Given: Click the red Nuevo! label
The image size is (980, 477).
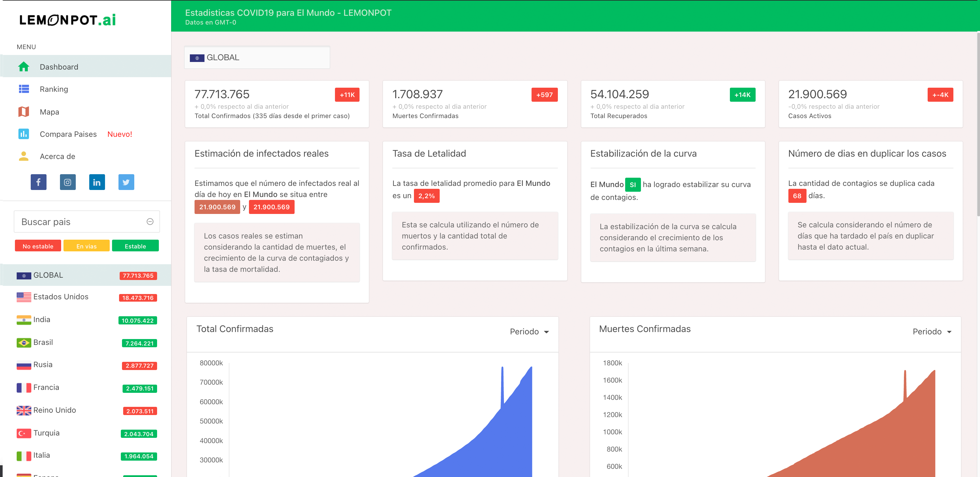Looking at the screenshot, I should tap(119, 134).
